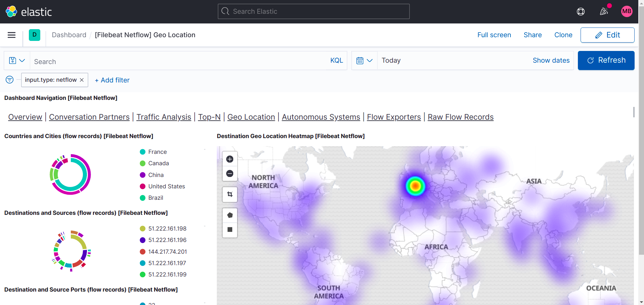Click the 51.222.161.197 legend entry
Screen dimensions: 644x305
click(x=163, y=263)
